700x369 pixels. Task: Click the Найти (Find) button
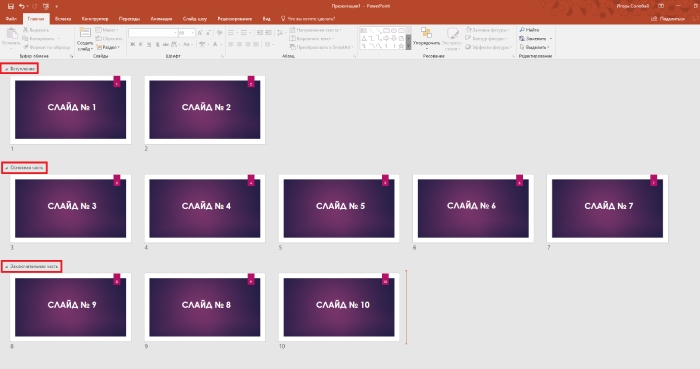[529, 30]
